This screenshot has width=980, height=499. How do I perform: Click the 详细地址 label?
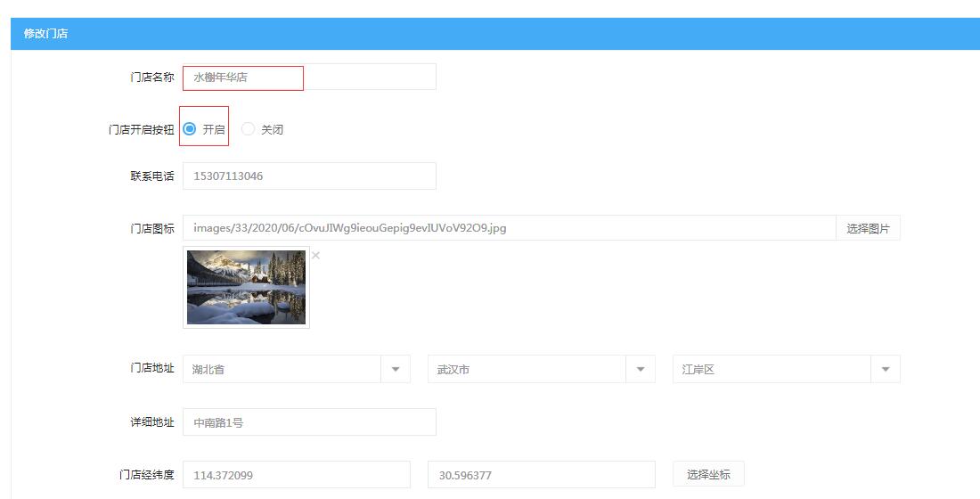(x=152, y=422)
